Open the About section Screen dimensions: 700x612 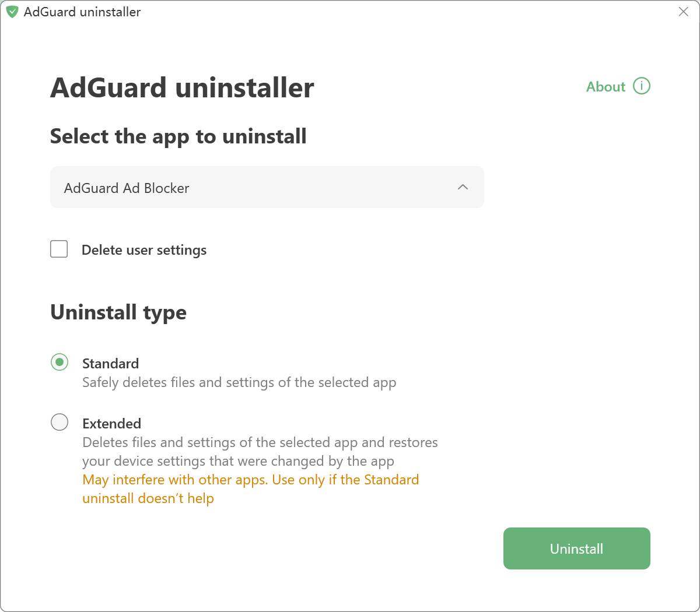[x=605, y=86]
